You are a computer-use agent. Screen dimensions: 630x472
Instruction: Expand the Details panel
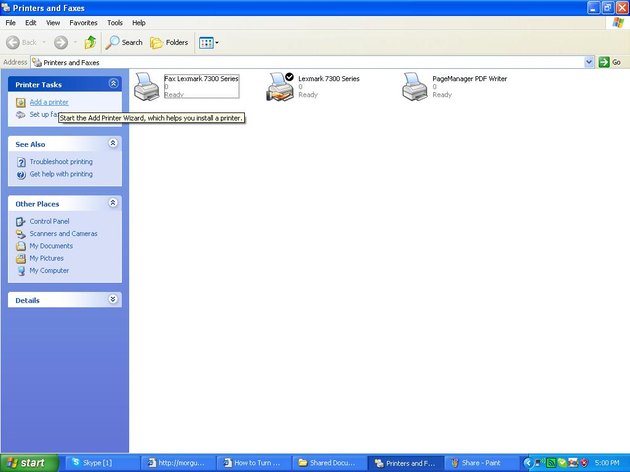(x=113, y=299)
